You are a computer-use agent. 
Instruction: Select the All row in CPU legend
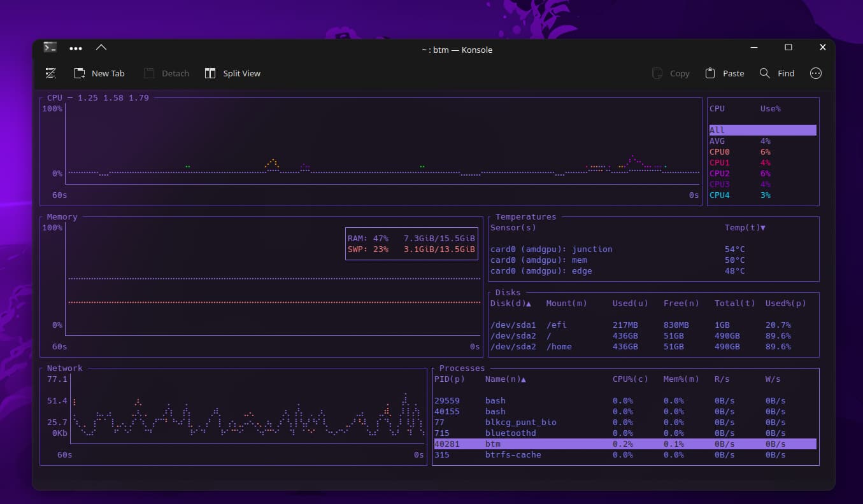[x=763, y=130]
